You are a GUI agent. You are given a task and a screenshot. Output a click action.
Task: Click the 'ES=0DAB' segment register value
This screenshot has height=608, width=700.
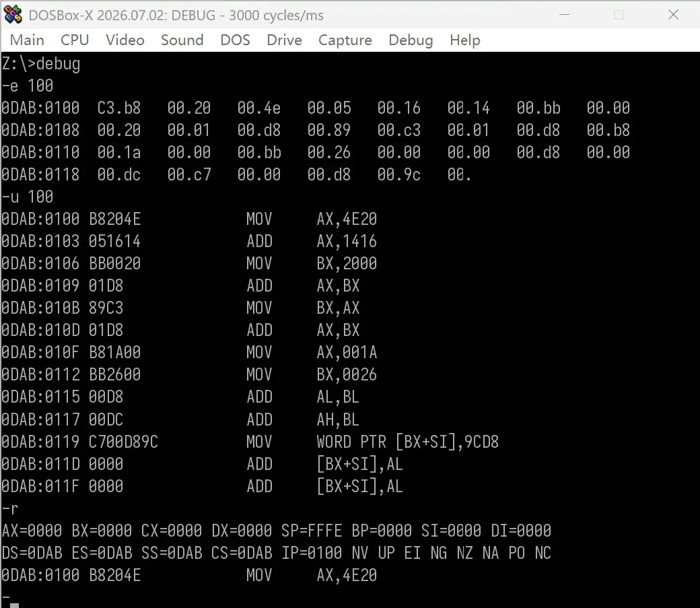tap(102, 553)
